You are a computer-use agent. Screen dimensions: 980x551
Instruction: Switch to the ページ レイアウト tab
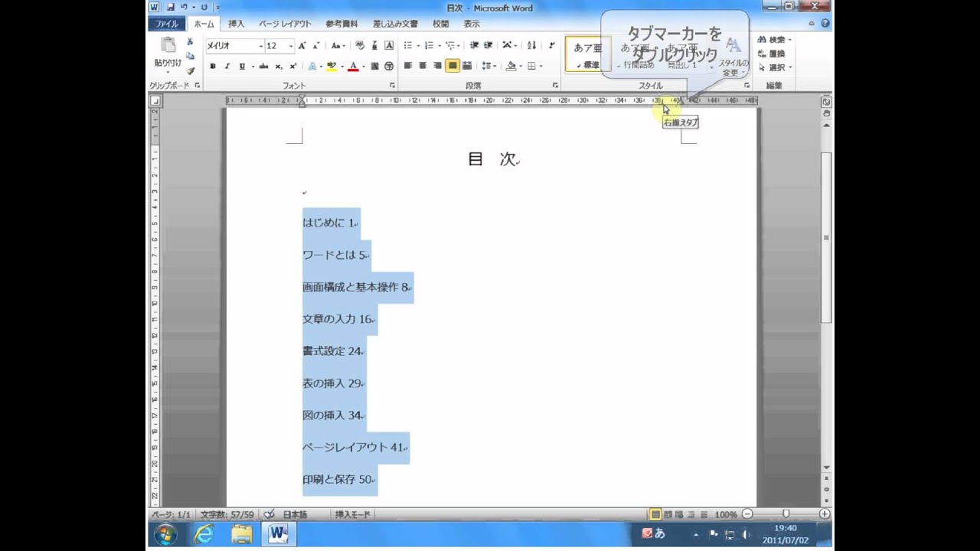pos(285,24)
